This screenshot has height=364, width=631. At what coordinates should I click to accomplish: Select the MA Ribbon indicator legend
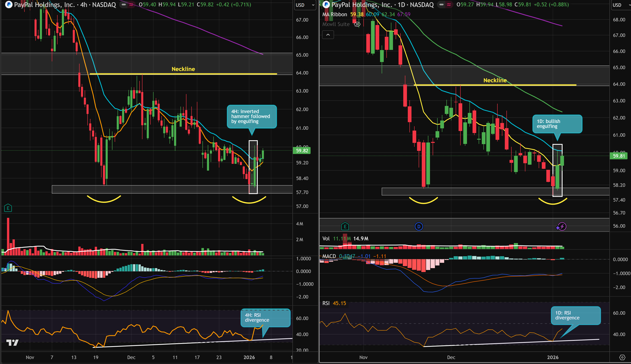point(335,15)
